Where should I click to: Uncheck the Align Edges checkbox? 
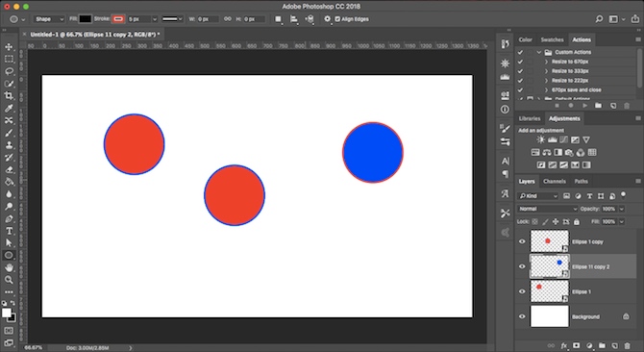click(x=337, y=19)
